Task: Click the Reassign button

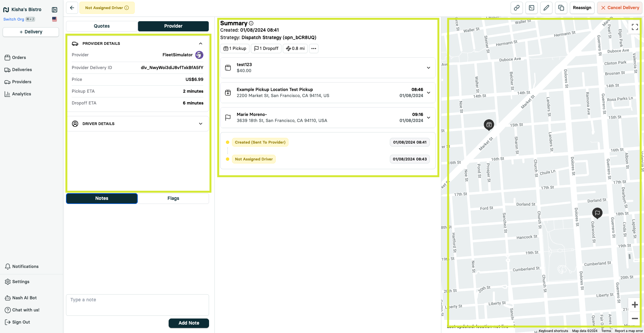Action: tap(582, 8)
